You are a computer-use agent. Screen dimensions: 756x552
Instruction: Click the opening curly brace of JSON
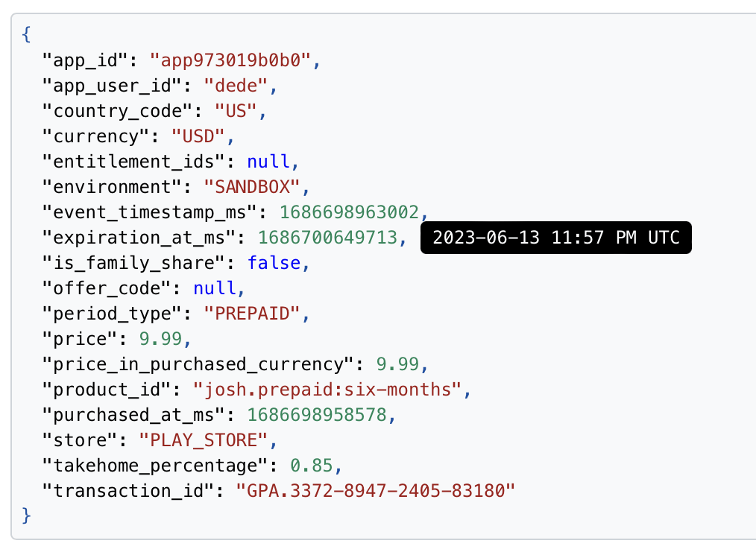click(27, 35)
